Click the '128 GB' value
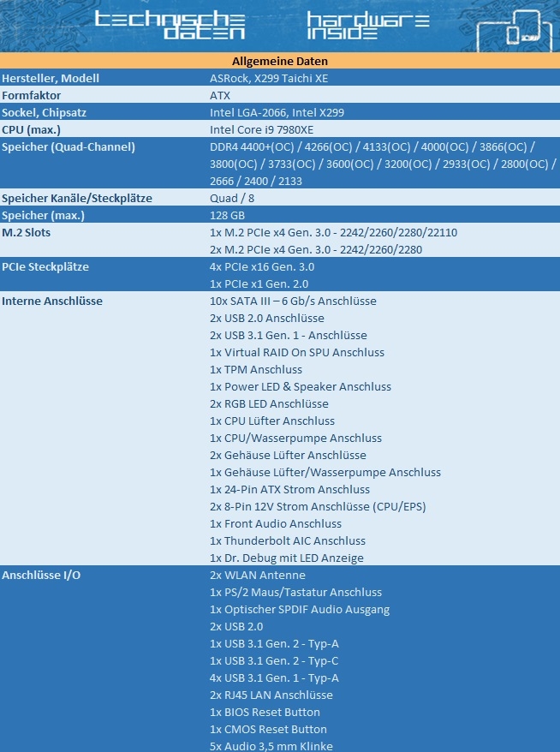The image size is (560, 752). coord(227,215)
